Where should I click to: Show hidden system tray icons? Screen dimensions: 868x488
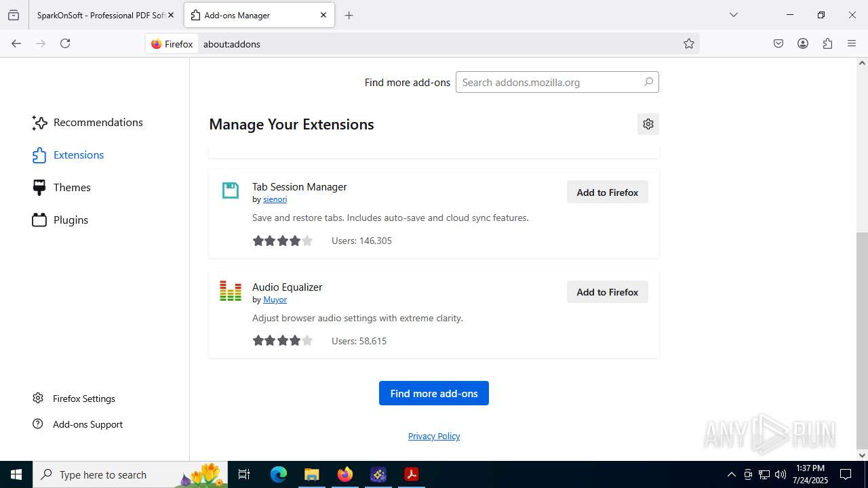731,474
